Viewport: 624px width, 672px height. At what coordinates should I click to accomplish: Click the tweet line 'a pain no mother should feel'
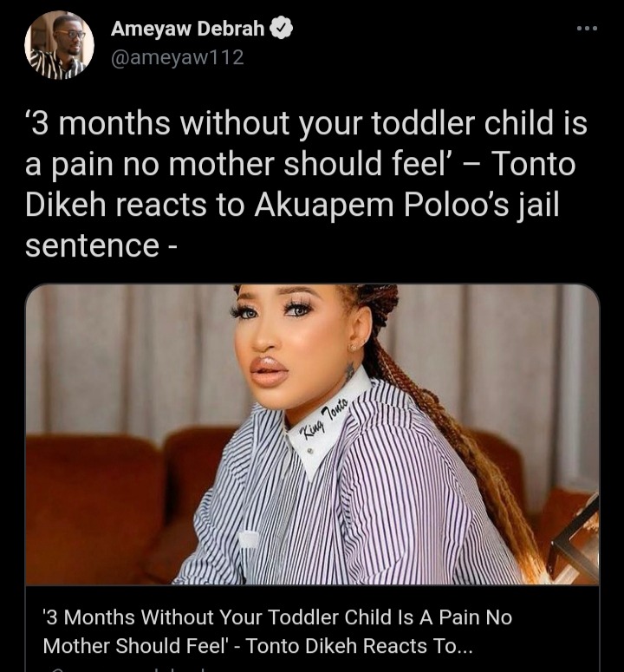(236, 164)
